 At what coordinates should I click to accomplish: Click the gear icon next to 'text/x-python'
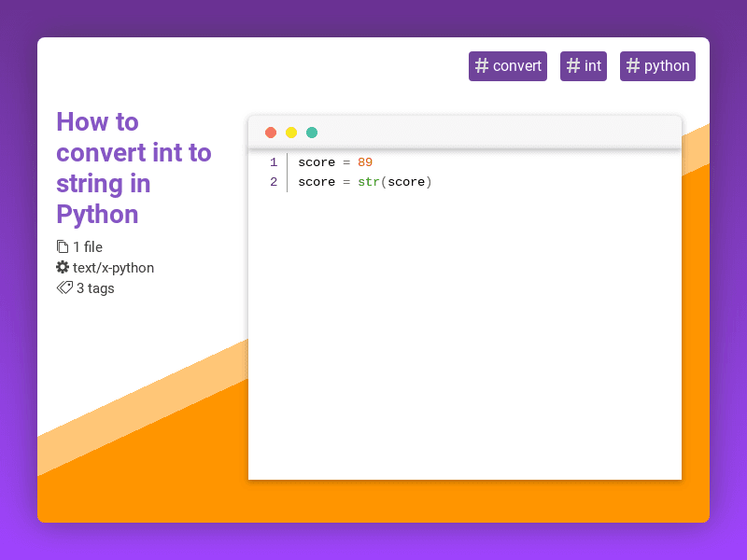pos(63,267)
